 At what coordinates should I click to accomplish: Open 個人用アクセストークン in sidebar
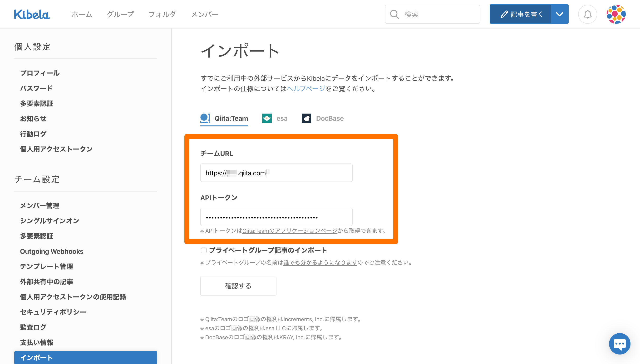(x=56, y=149)
